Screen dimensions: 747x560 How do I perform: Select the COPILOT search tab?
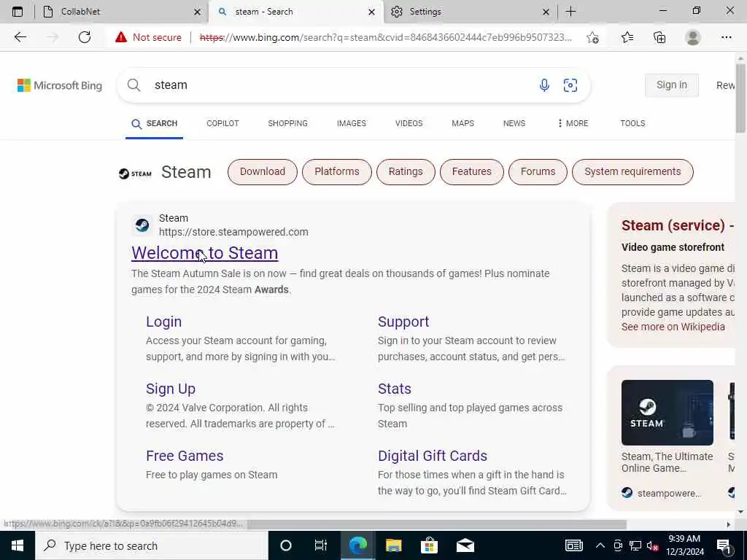click(222, 123)
